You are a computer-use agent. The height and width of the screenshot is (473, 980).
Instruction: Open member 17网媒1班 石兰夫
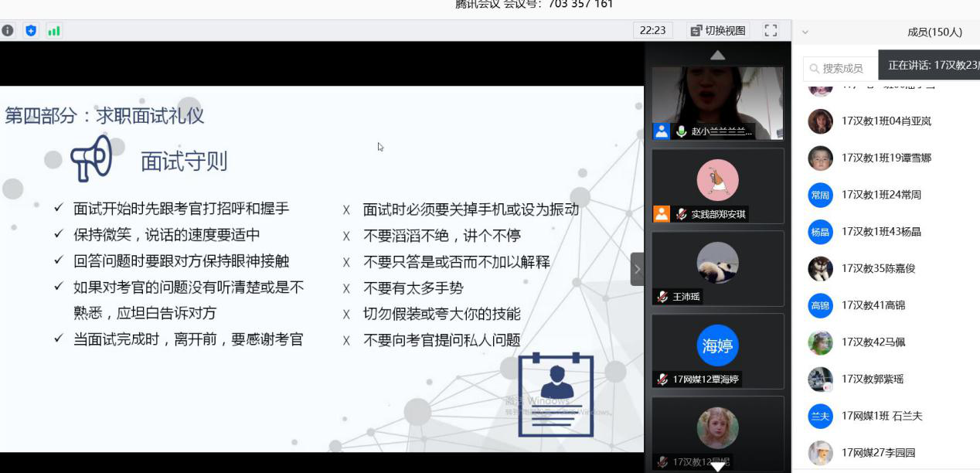coord(881,417)
